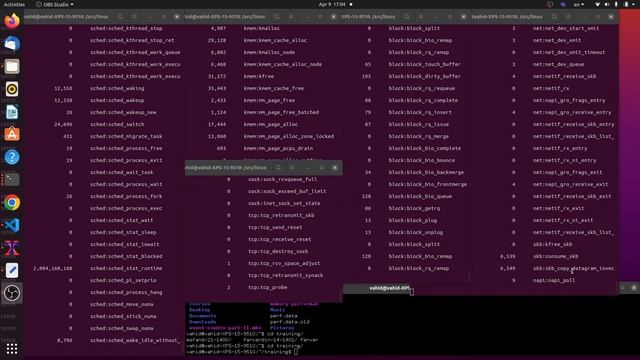Click the Activities button
The height and width of the screenshot is (360, 640).
pos(14,4)
